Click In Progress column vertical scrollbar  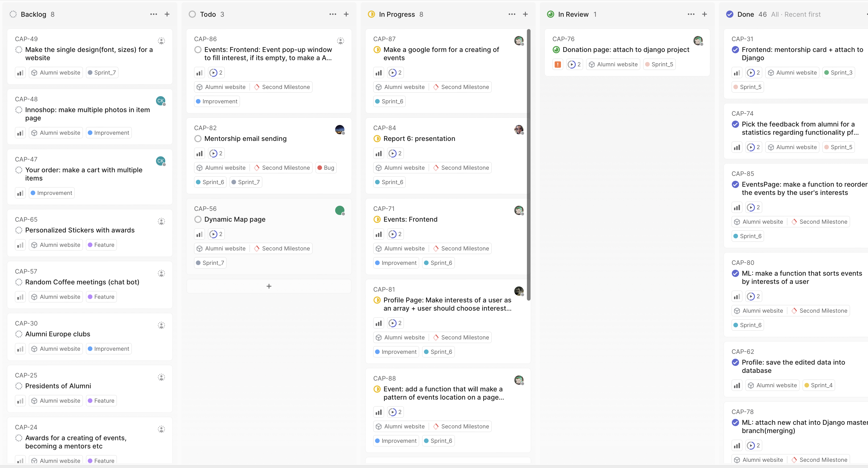[x=529, y=165]
